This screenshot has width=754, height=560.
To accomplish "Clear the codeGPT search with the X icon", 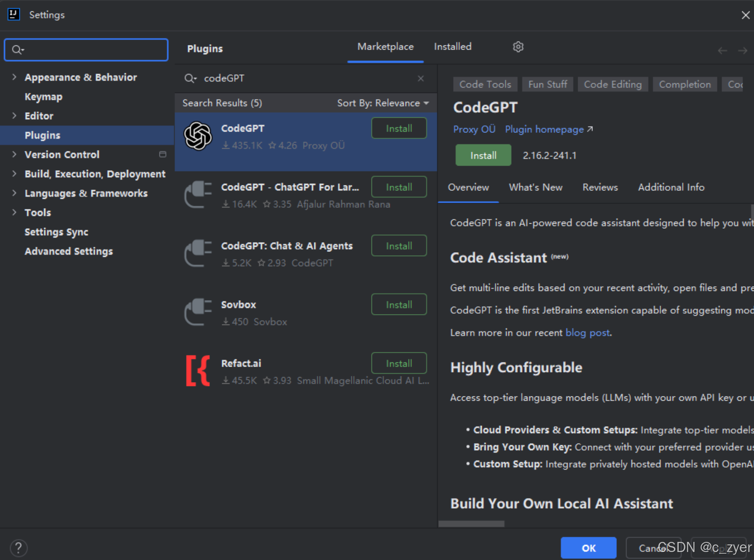I will point(421,79).
